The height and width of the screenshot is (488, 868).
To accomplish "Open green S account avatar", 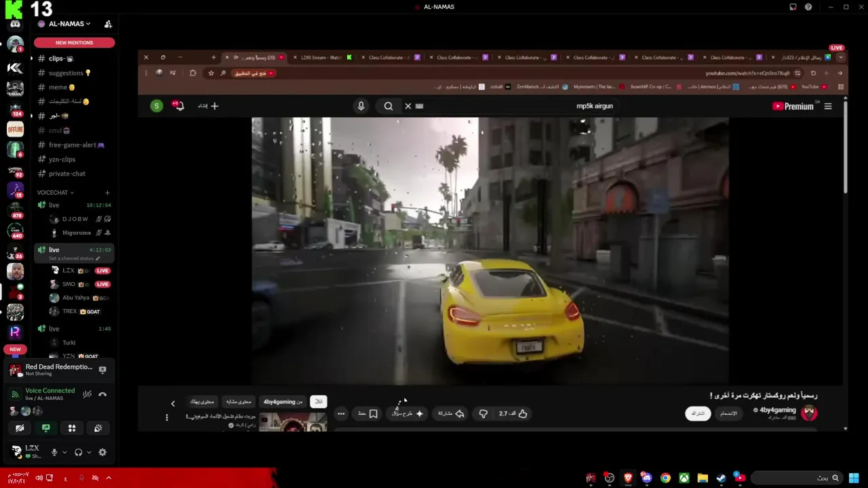I will (x=157, y=106).
